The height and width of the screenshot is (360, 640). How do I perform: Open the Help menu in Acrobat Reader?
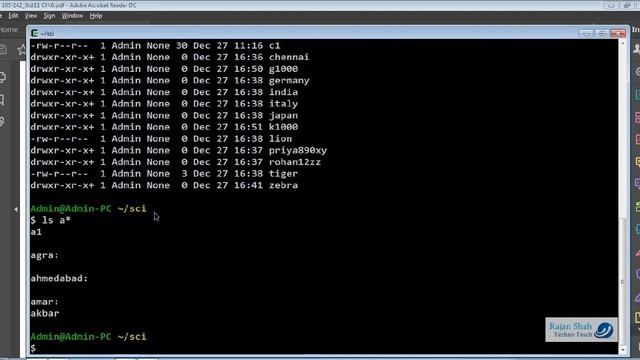(x=96, y=16)
